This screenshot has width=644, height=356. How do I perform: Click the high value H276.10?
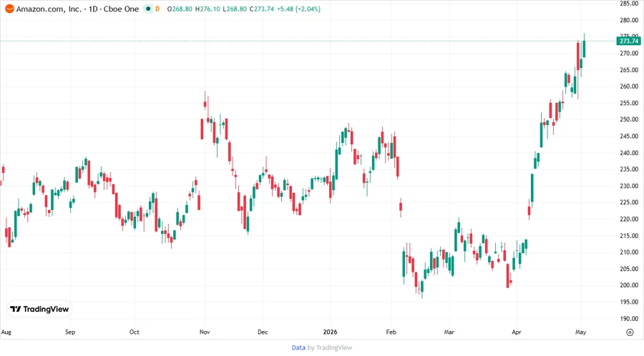pyautogui.click(x=208, y=9)
